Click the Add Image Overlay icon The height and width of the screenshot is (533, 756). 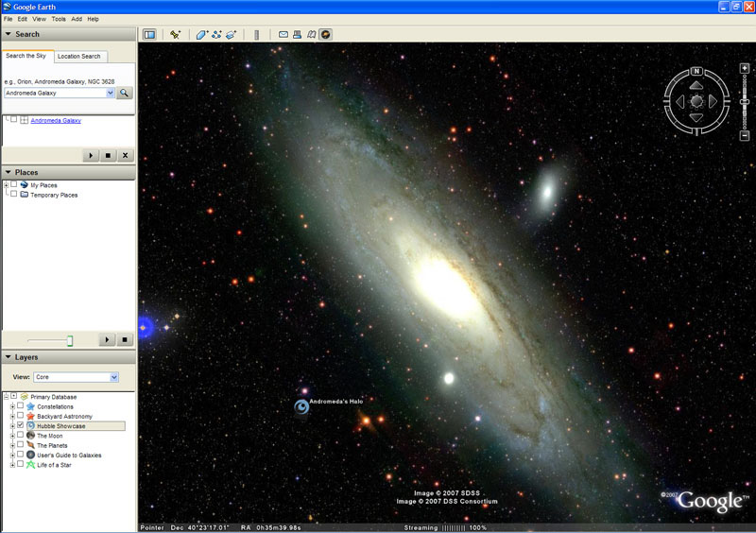point(231,35)
